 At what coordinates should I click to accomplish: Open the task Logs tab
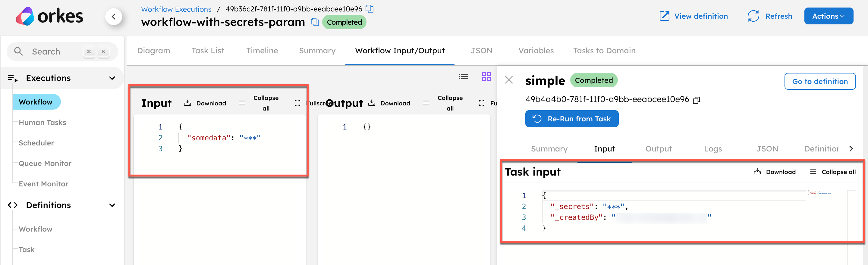pyautogui.click(x=713, y=149)
